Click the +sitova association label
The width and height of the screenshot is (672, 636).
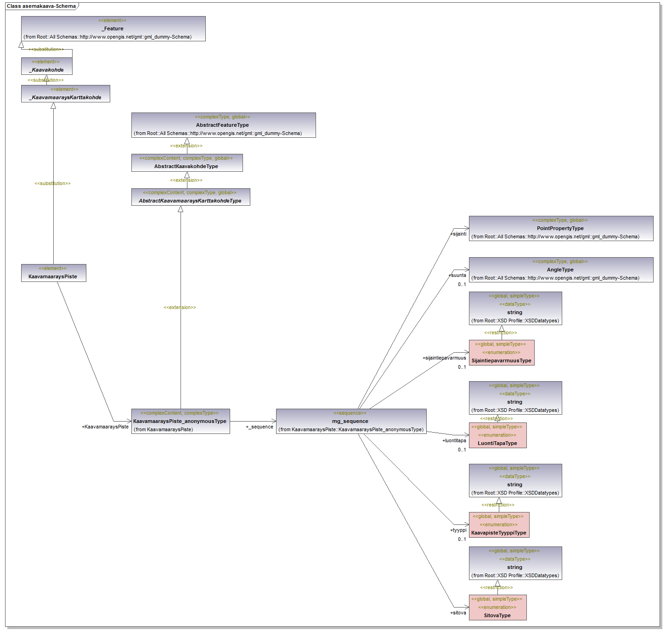pos(458,613)
